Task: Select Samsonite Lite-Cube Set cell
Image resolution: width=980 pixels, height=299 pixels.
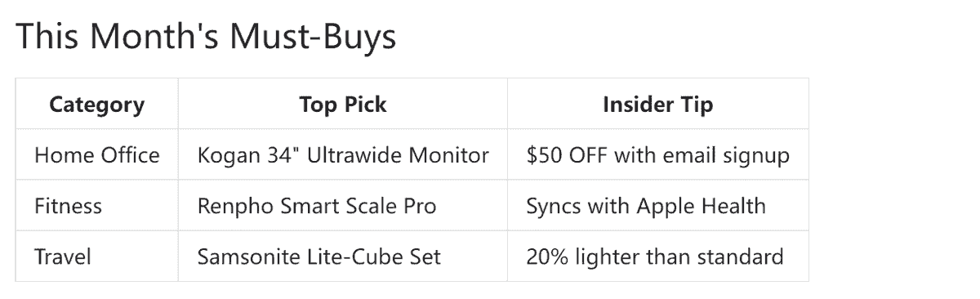Action: click(x=343, y=257)
